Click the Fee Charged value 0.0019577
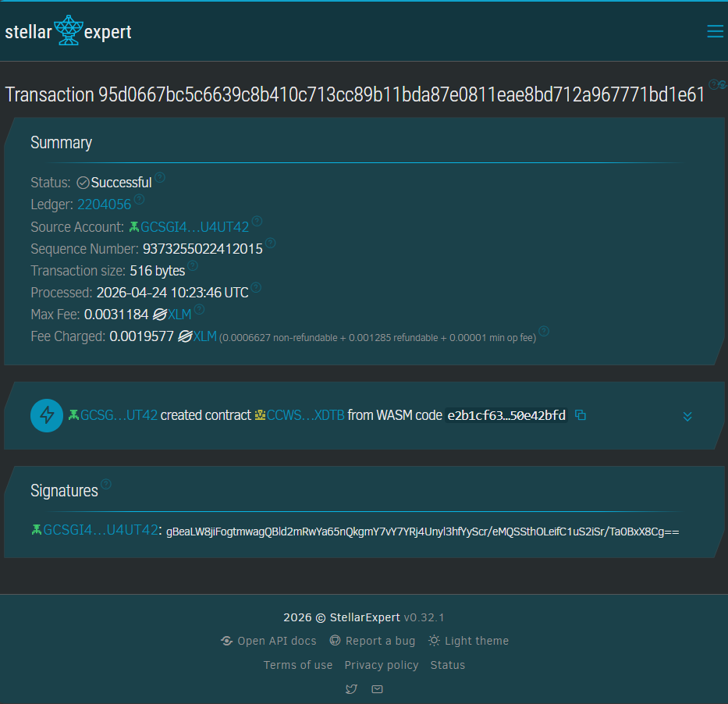Screen dimensions: 728x704 141,336
